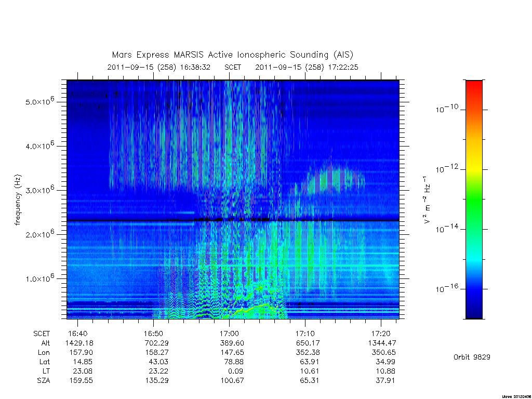Click latitude value '43.03'

coord(158,362)
